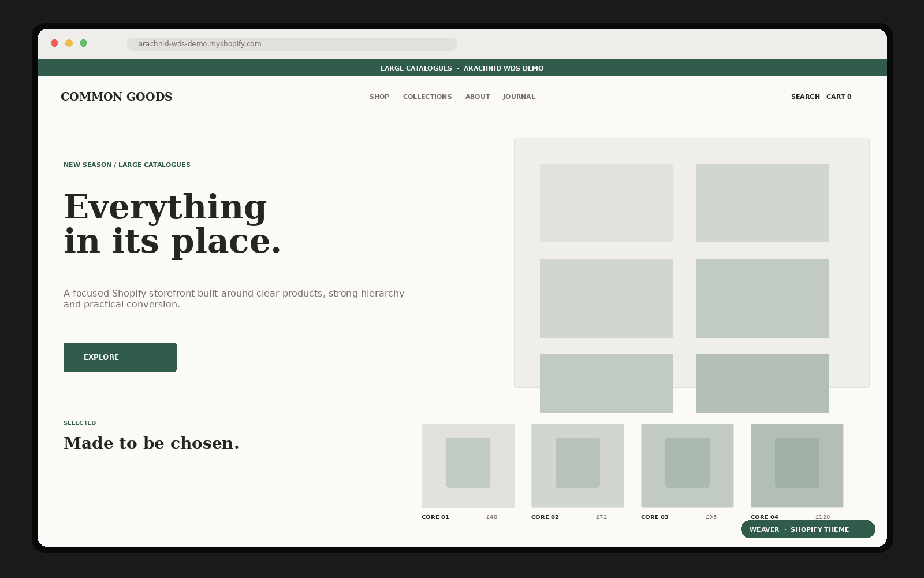The width and height of the screenshot is (924, 578).
Task: Minimize the window with yellow button
Action: 69,43
